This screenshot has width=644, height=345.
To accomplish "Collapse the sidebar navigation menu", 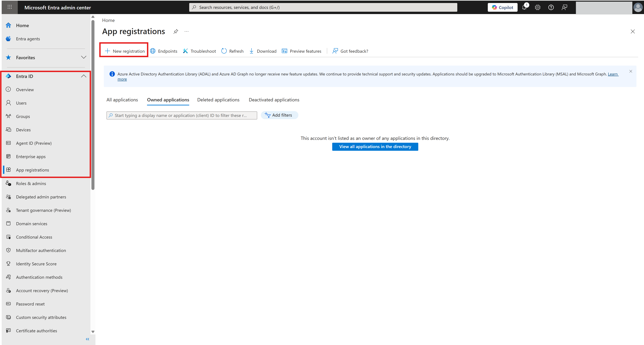I will [x=88, y=339].
